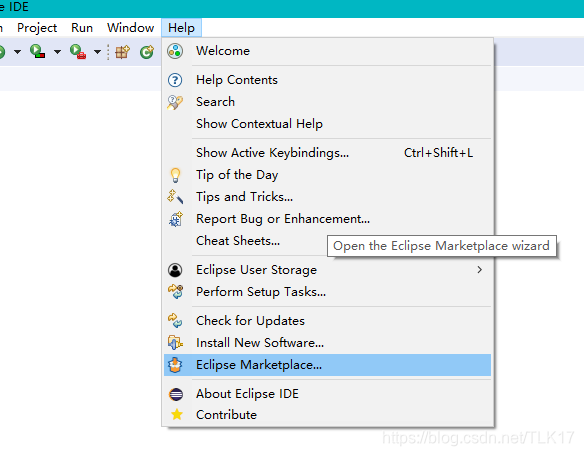
Task: Expand the Eclipse User Storage submenu arrow
Action: click(x=480, y=270)
